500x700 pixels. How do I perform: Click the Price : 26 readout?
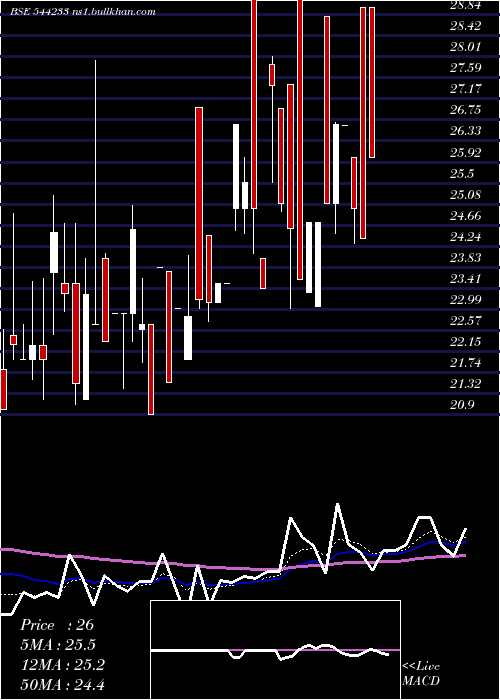tap(57, 625)
